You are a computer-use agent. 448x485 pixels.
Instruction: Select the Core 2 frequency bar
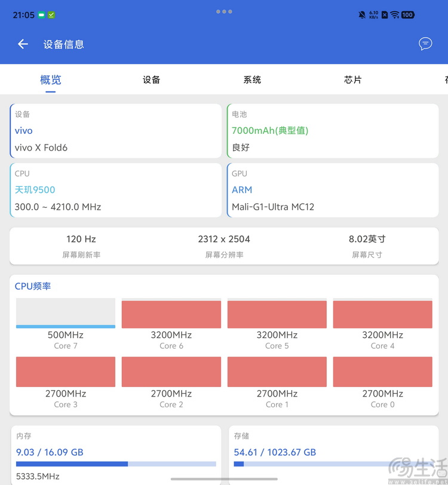point(171,372)
